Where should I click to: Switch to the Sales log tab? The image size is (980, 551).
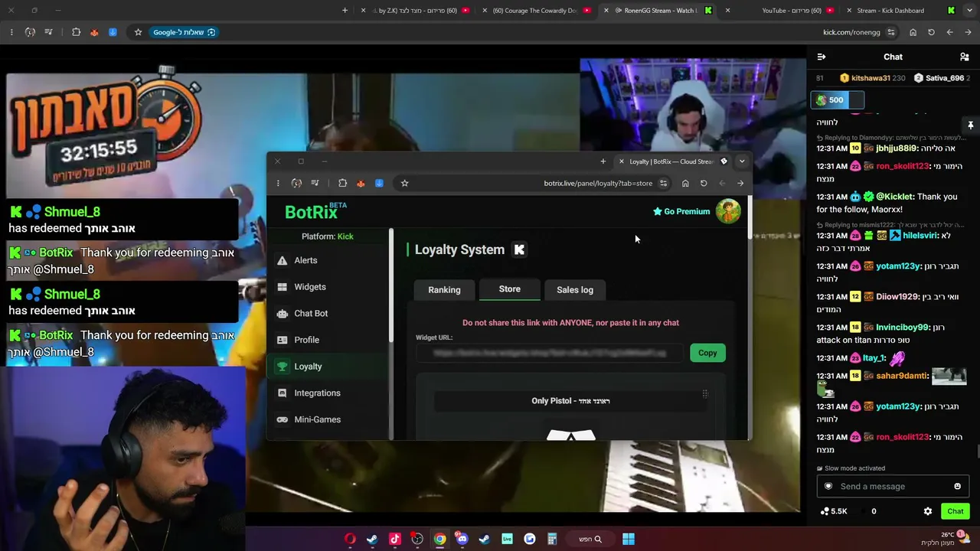[575, 290]
